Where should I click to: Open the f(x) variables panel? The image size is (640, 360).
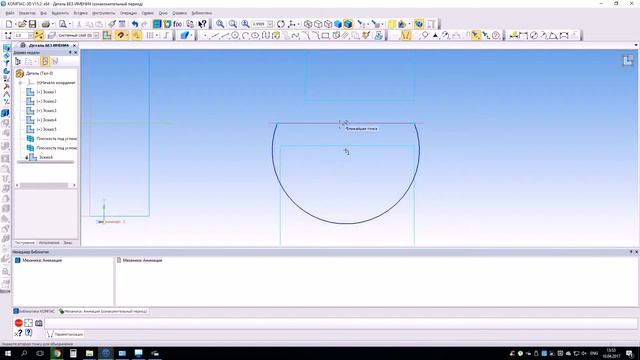(178, 24)
